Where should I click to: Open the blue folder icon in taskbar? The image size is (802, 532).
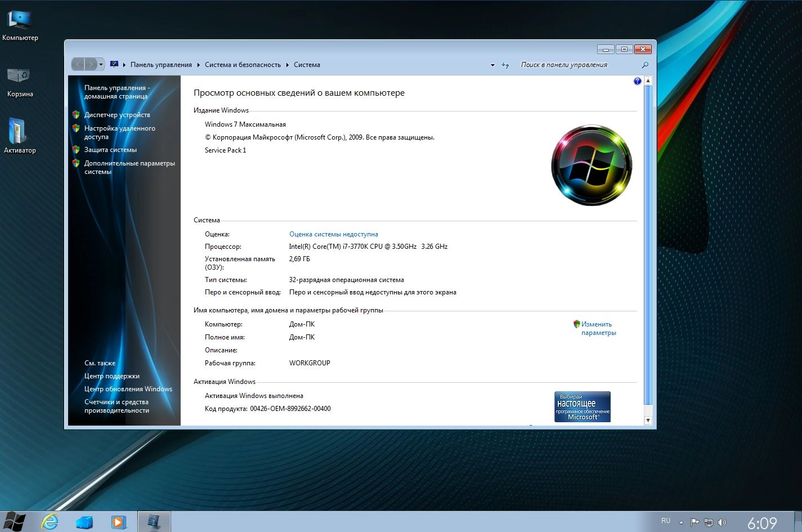84,522
